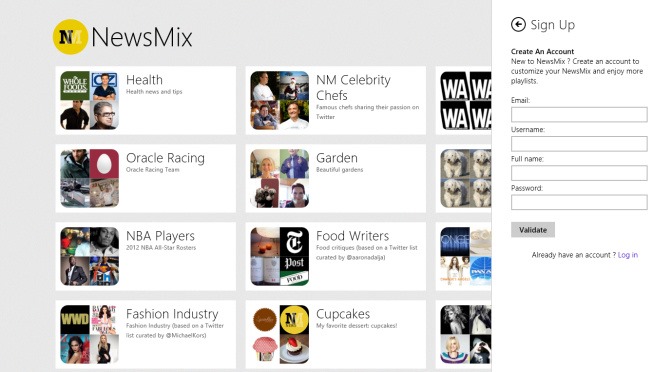Select the Food Writers title
Screen dimensions: 660x372
point(352,236)
